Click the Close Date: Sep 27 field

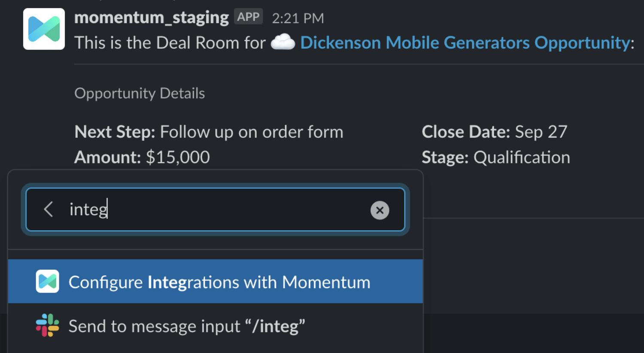(x=494, y=132)
